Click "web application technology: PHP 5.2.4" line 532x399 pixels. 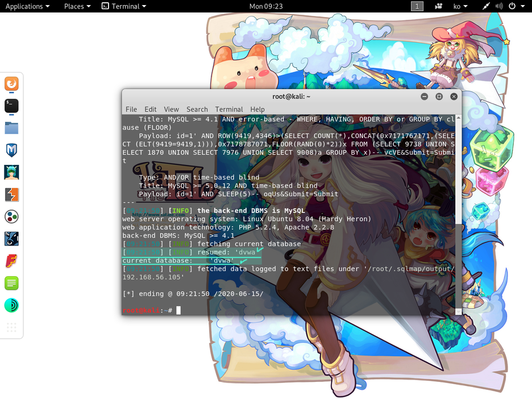(228, 227)
